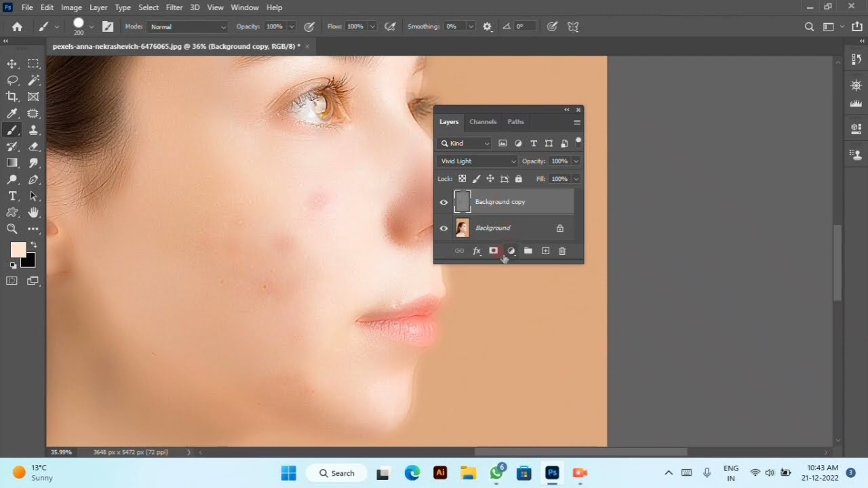Open the Filter menu

(174, 7)
